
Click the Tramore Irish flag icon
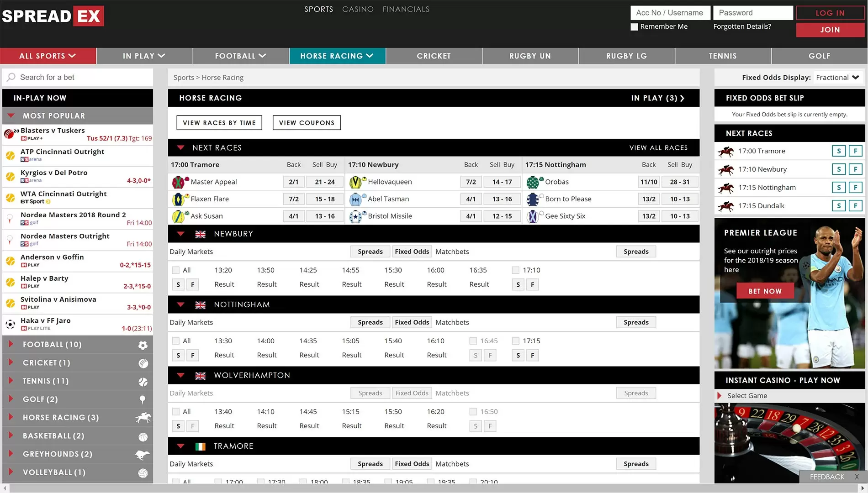200,446
